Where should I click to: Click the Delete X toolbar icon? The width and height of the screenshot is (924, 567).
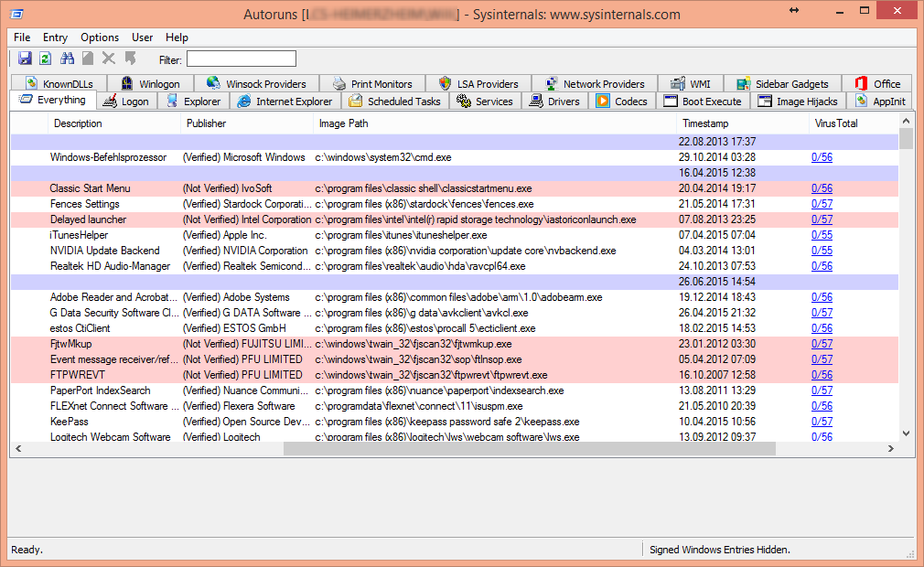109,59
